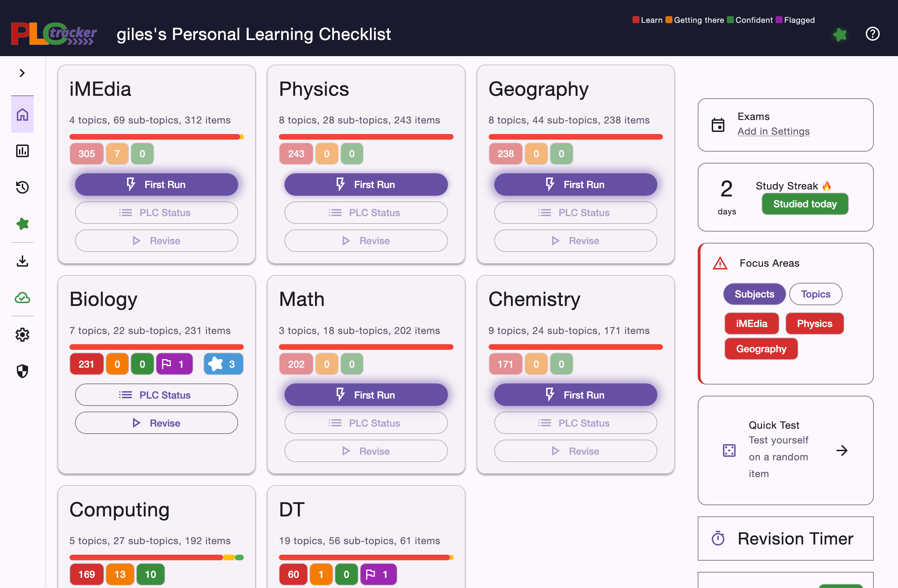Open the shield privacy icon at sidebar bottom
This screenshot has width=898, height=588.
pyautogui.click(x=22, y=371)
